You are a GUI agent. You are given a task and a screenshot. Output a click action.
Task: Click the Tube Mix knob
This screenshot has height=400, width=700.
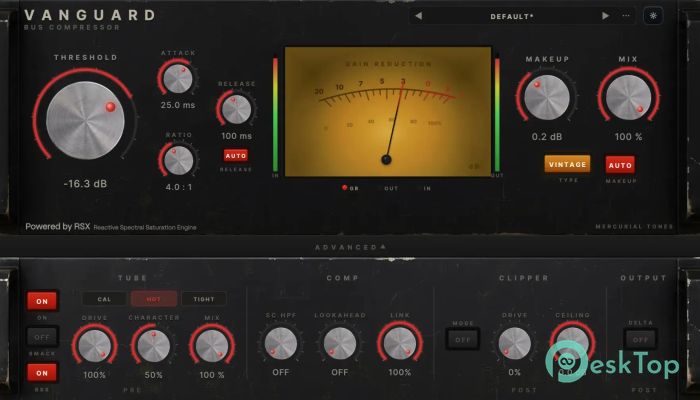click(212, 346)
